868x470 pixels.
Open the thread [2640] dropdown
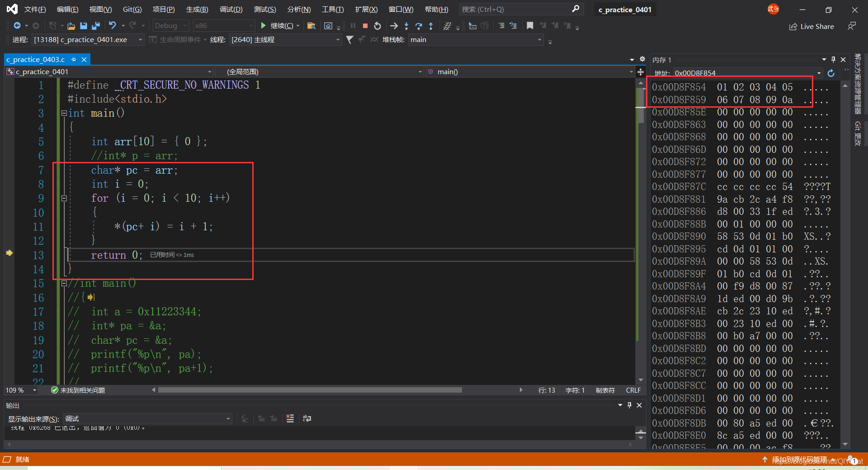click(285, 40)
